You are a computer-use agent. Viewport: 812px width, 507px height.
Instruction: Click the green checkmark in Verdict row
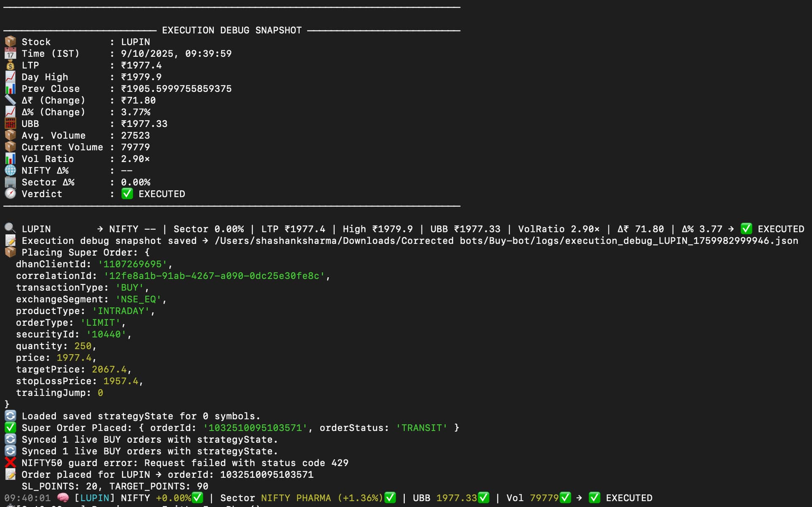pyautogui.click(x=127, y=193)
